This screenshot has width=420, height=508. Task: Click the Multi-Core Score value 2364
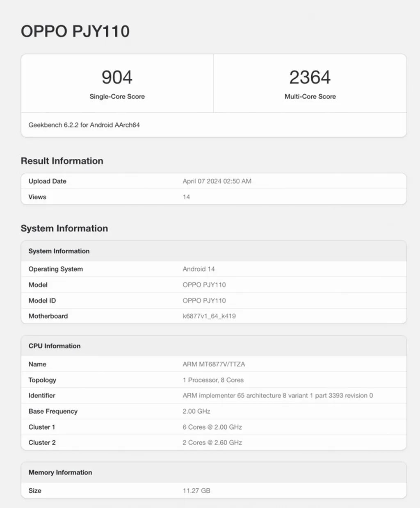pos(310,77)
